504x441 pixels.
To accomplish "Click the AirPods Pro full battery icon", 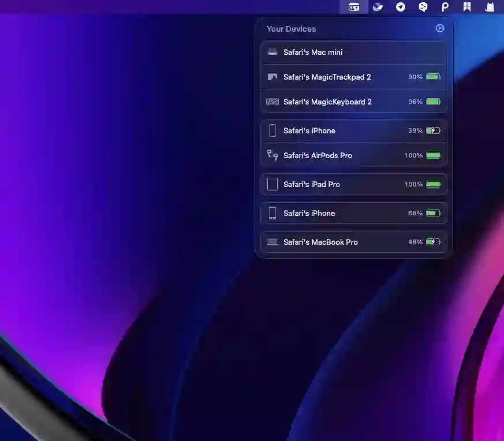I will [434, 155].
